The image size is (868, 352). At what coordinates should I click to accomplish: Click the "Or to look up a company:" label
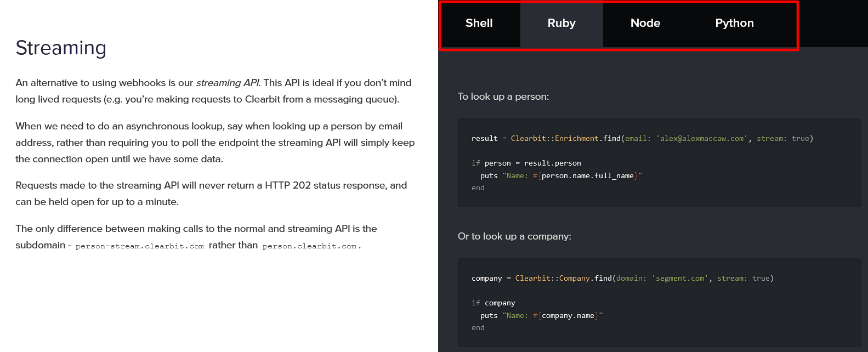point(514,236)
